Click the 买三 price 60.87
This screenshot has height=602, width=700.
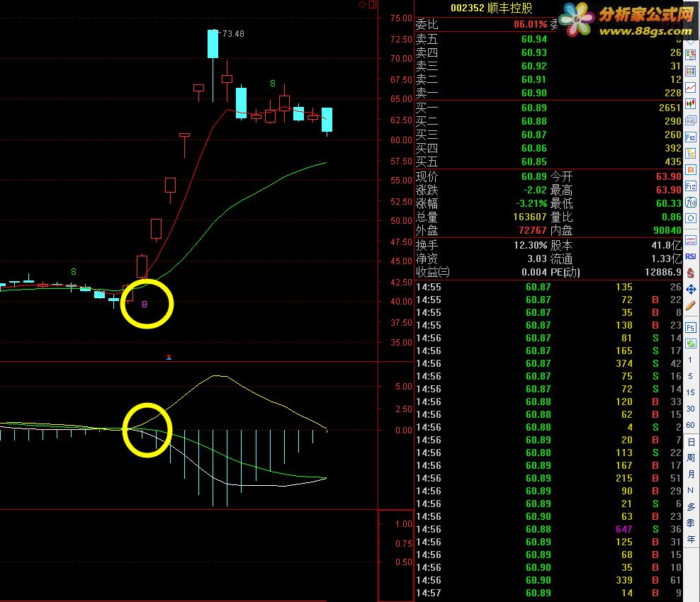click(x=534, y=135)
